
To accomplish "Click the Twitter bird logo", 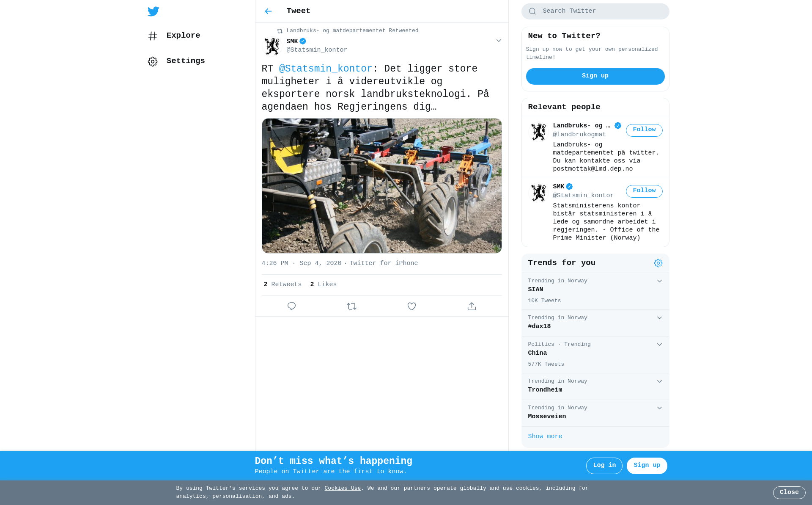I will point(154,11).
